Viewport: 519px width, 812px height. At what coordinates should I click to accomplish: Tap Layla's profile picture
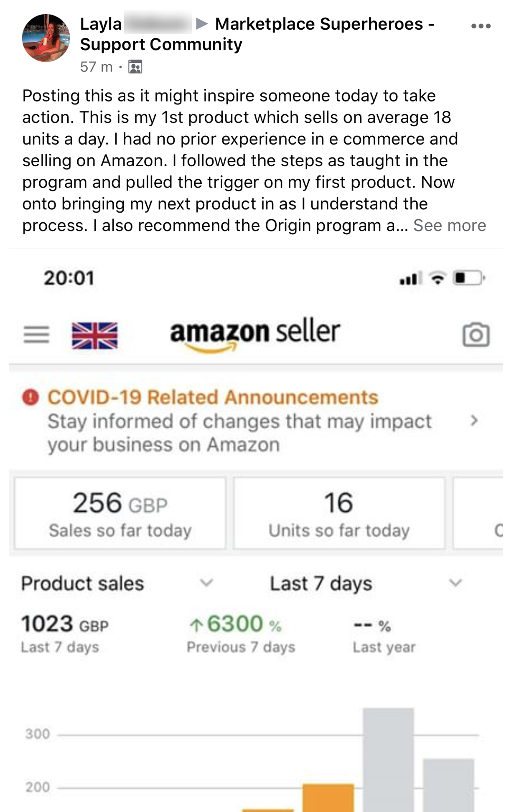[46, 38]
